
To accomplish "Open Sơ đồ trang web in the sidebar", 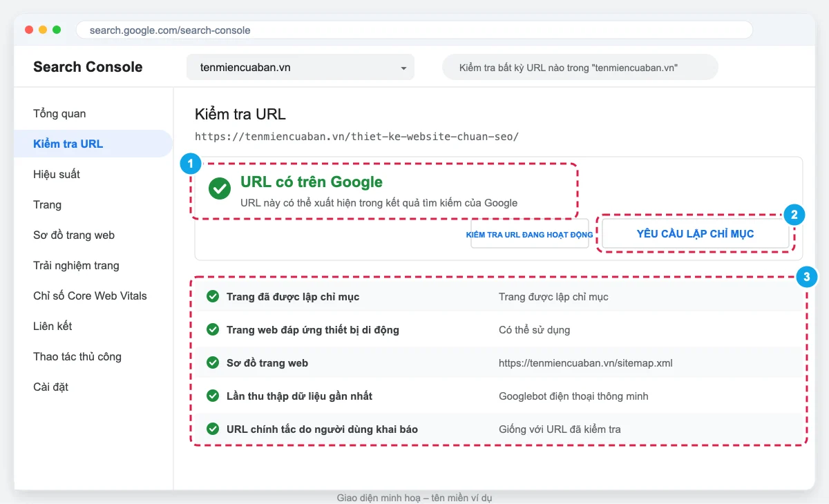I will pyautogui.click(x=74, y=235).
